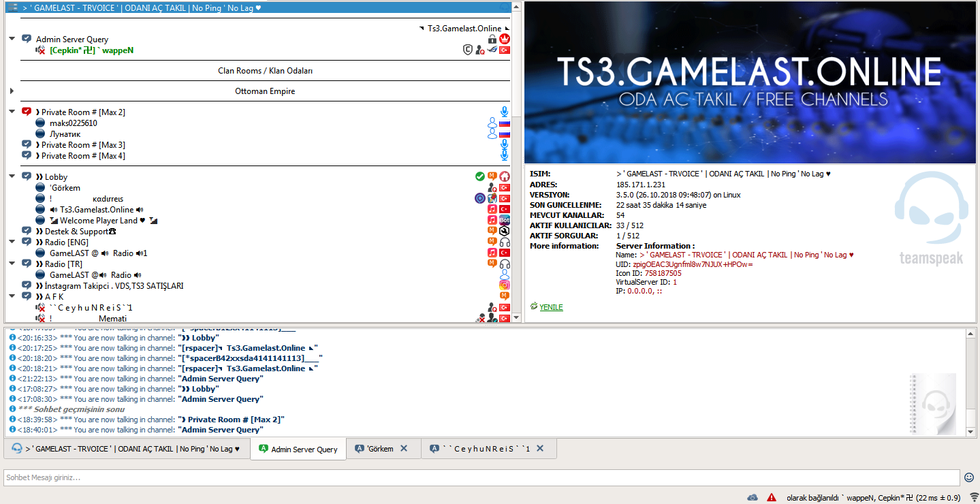Viewport: 980px width, 504px height.
Task: Click the AKTIF KULLANICILAR value 33 / 512
Action: click(x=630, y=225)
